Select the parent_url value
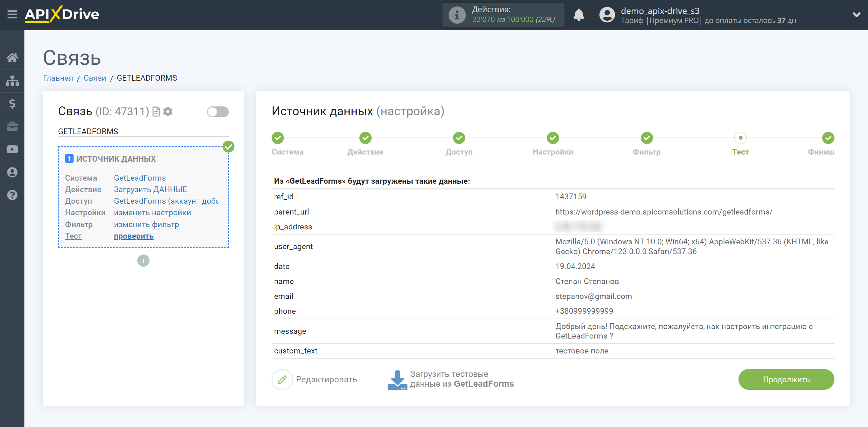 click(664, 212)
